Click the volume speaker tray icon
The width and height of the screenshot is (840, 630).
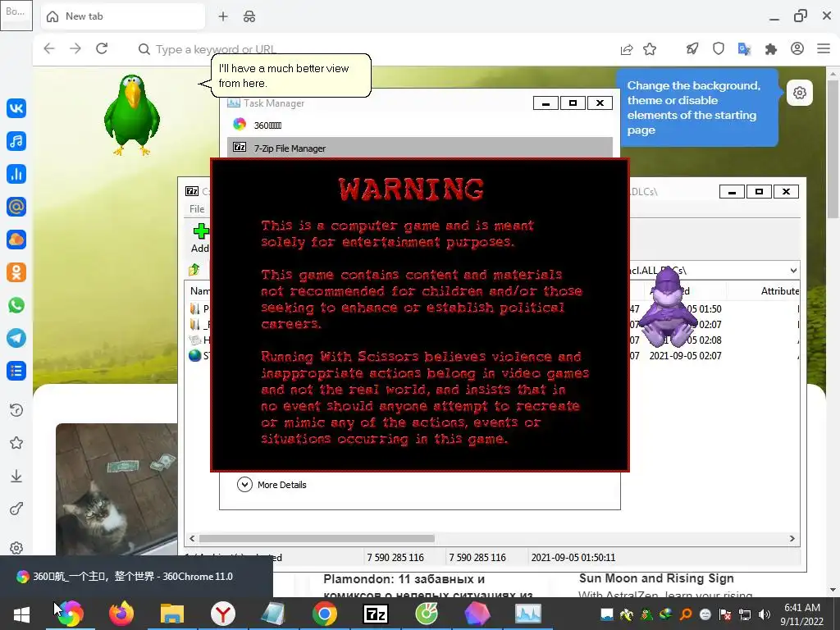click(x=764, y=614)
